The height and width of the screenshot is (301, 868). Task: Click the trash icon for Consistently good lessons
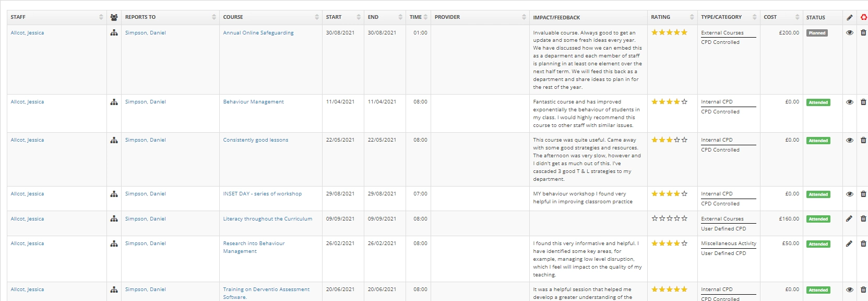(x=863, y=141)
